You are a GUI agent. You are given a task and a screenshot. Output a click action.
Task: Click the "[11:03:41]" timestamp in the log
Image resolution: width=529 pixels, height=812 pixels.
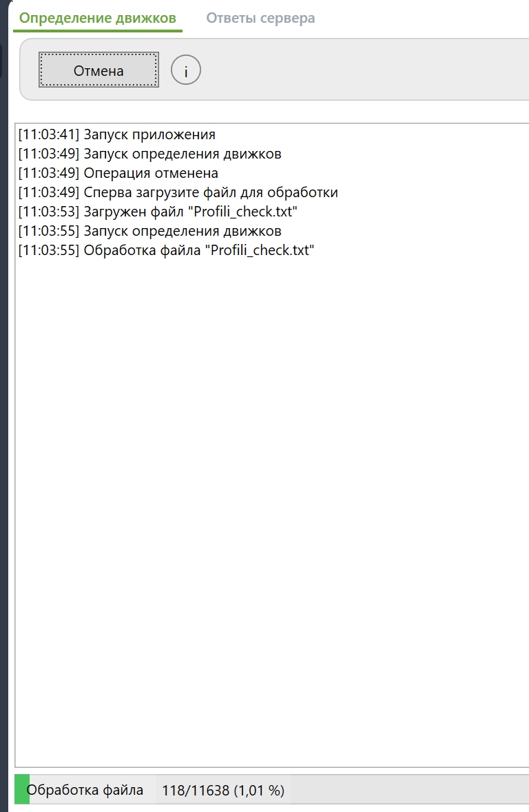click(x=49, y=134)
